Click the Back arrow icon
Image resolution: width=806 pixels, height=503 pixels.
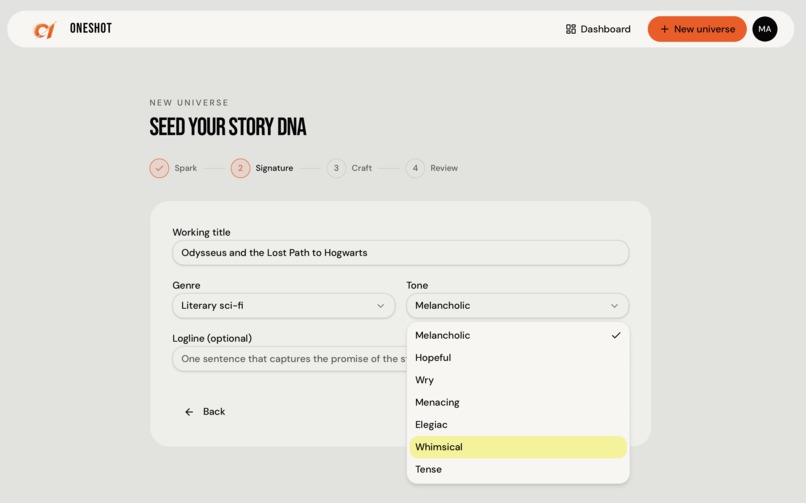[189, 412]
